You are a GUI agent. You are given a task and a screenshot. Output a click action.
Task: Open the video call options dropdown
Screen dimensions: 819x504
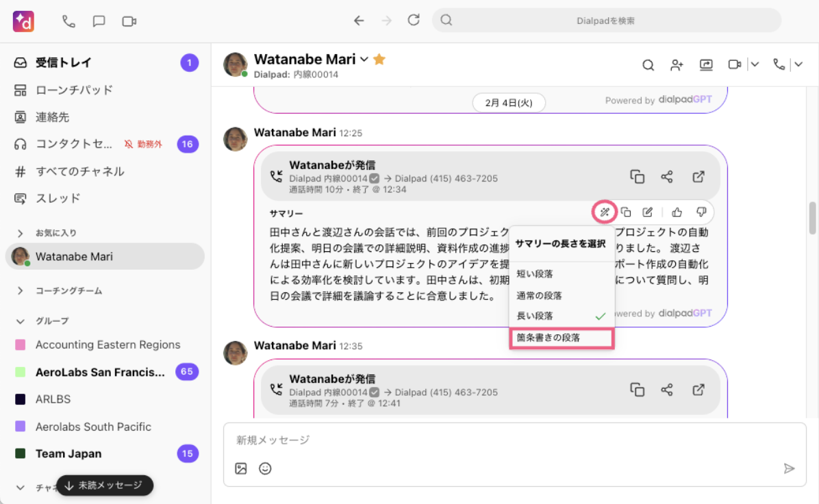tap(755, 64)
